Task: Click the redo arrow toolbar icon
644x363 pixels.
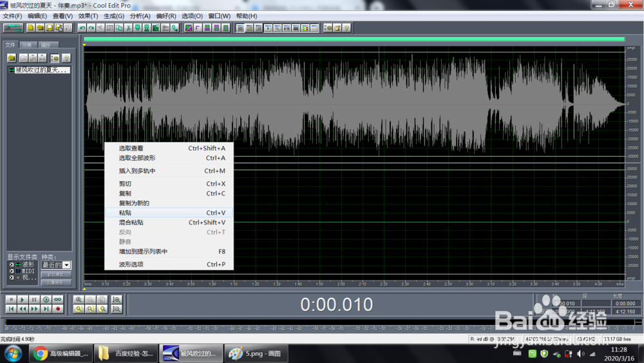Action: tap(91, 28)
